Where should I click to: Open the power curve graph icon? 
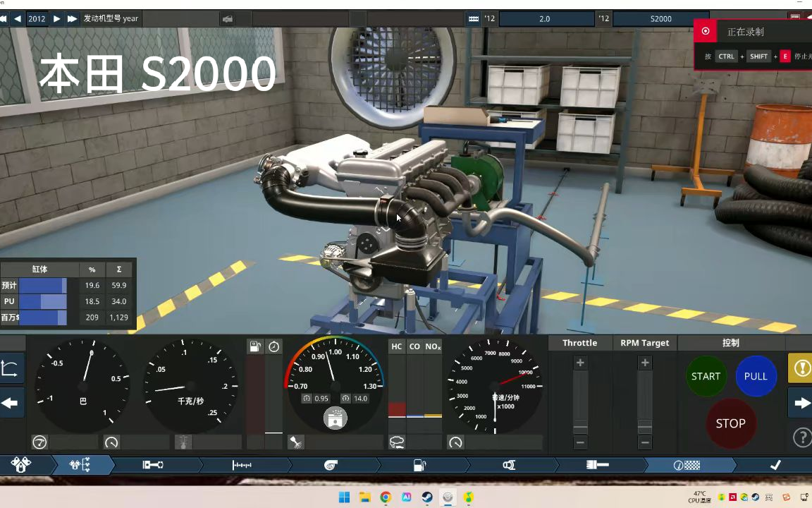click(11, 368)
